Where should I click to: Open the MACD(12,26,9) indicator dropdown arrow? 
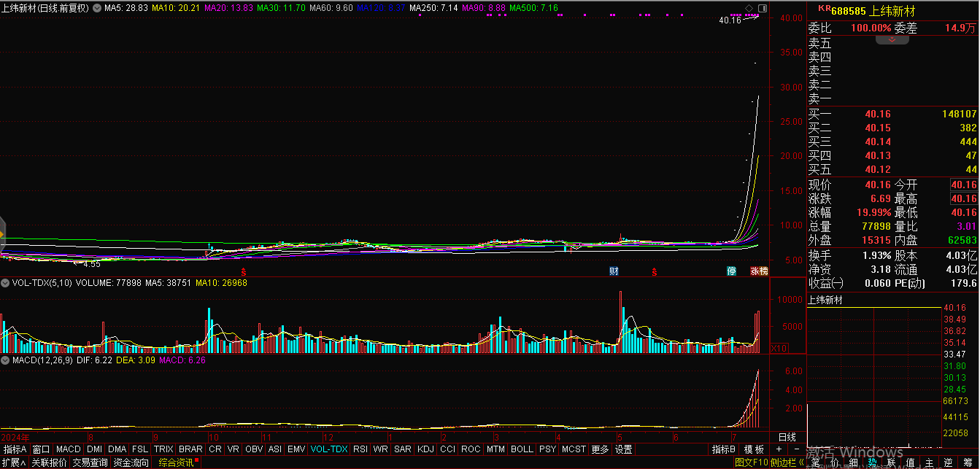point(5,360)
